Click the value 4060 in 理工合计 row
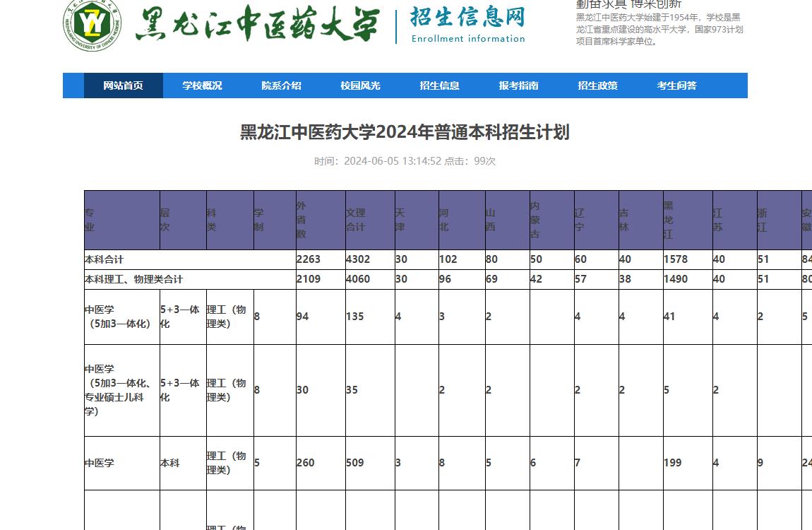The image size is (812, 530). [359, 279]
